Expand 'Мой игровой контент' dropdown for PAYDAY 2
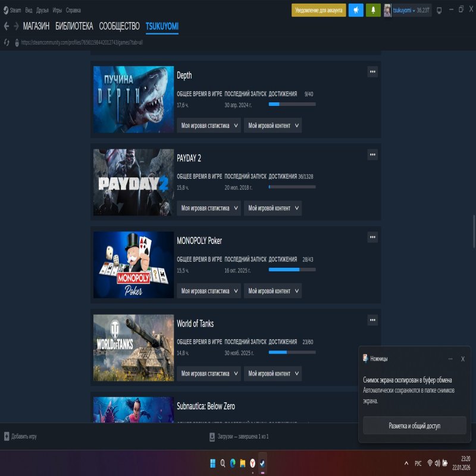 click(x=273, y=208)
